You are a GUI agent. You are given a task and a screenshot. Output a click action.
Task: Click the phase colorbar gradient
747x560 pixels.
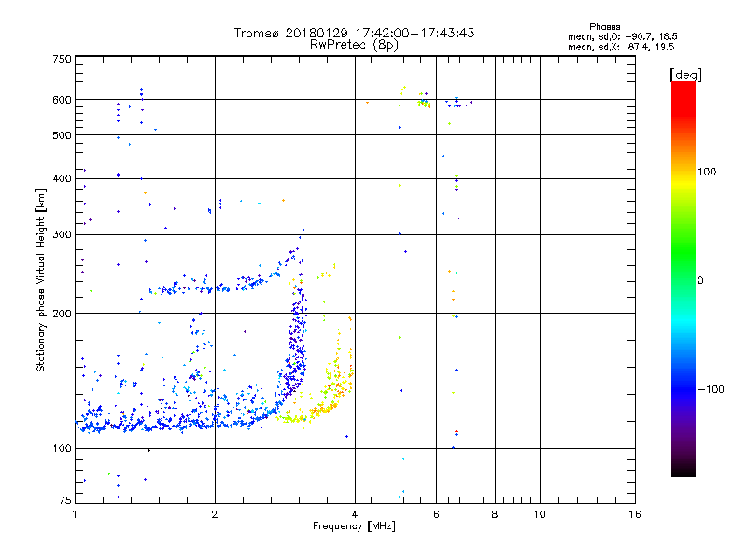(684, 278)
